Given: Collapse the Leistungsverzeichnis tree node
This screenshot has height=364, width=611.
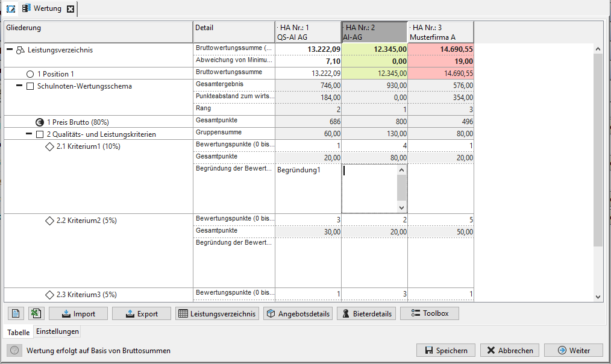Looking at the screenshot, I should [x=10, y=49].
